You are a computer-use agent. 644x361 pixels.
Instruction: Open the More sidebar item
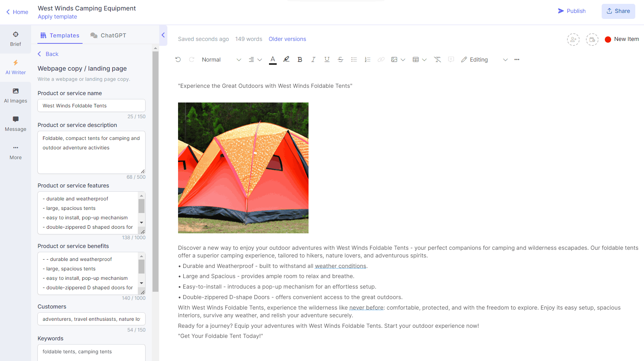point(15,152)
